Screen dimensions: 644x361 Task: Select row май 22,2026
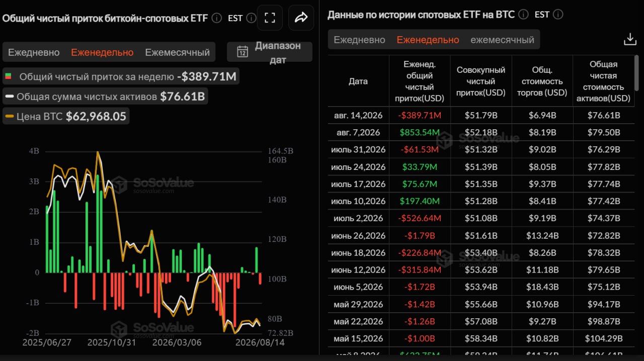(x=481, y=321)
